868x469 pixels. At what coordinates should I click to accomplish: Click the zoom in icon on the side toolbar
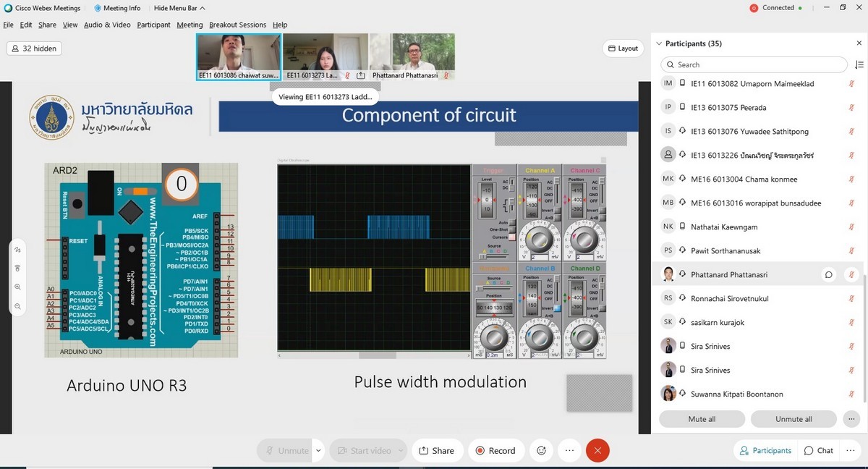coord(17,287)
